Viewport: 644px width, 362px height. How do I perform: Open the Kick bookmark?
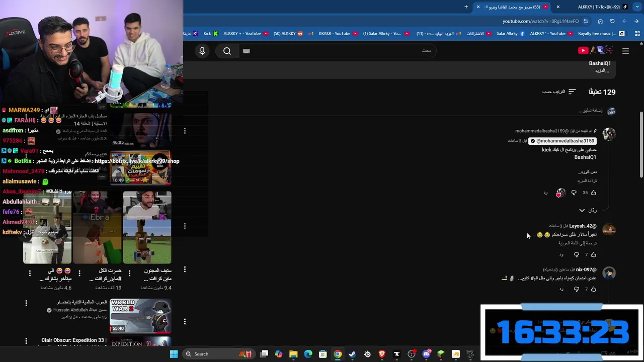pyautogui.click(x=210, y=34)
